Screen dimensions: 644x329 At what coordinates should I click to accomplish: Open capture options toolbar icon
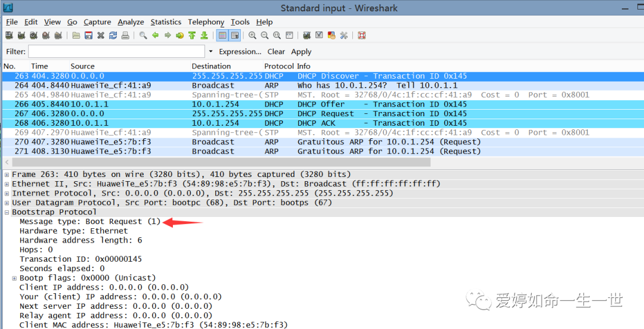point(21,36)
